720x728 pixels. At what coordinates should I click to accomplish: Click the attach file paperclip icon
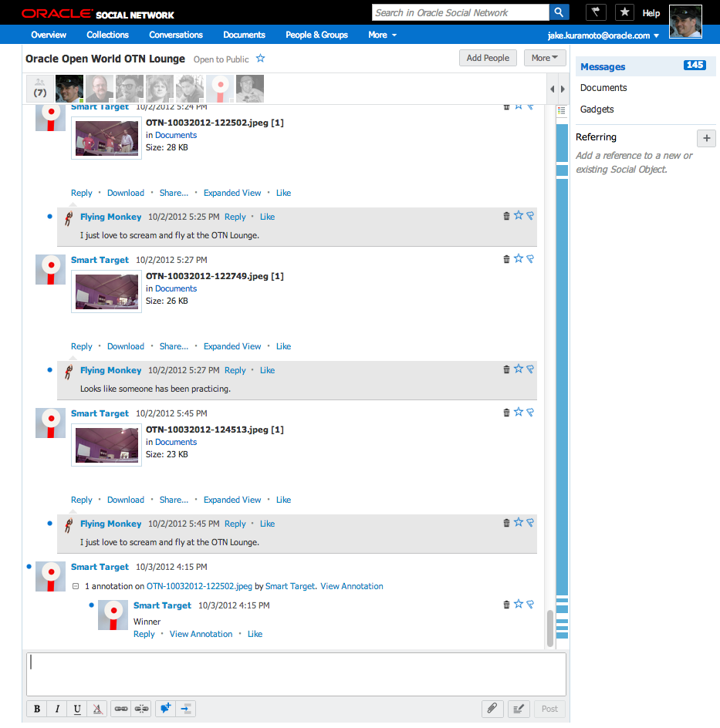coord(491,709)
